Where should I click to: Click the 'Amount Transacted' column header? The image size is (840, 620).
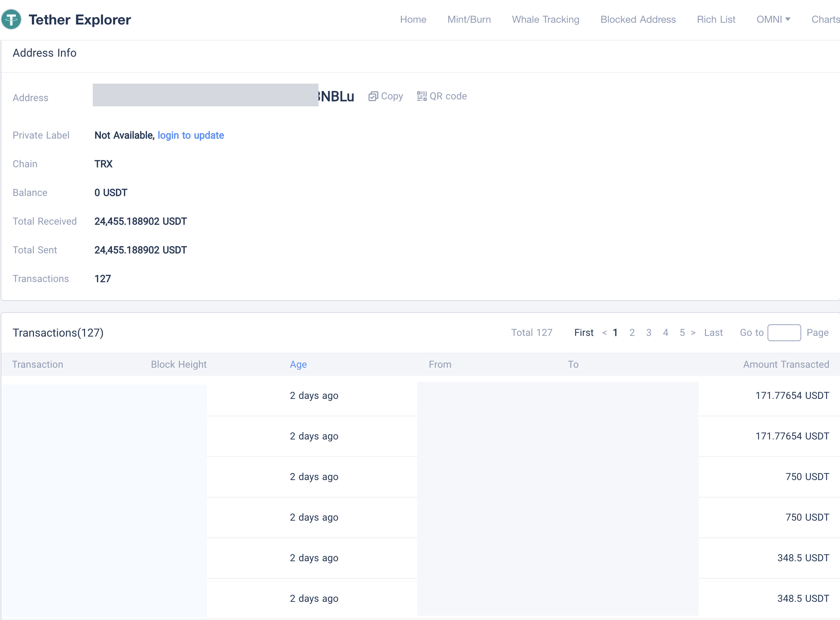786,365
